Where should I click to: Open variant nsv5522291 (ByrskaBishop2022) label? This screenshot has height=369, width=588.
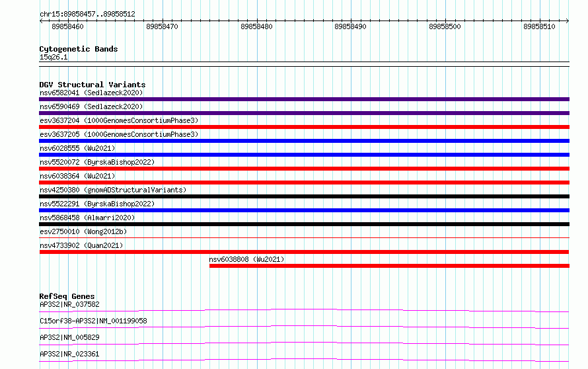tap(97, 204)
